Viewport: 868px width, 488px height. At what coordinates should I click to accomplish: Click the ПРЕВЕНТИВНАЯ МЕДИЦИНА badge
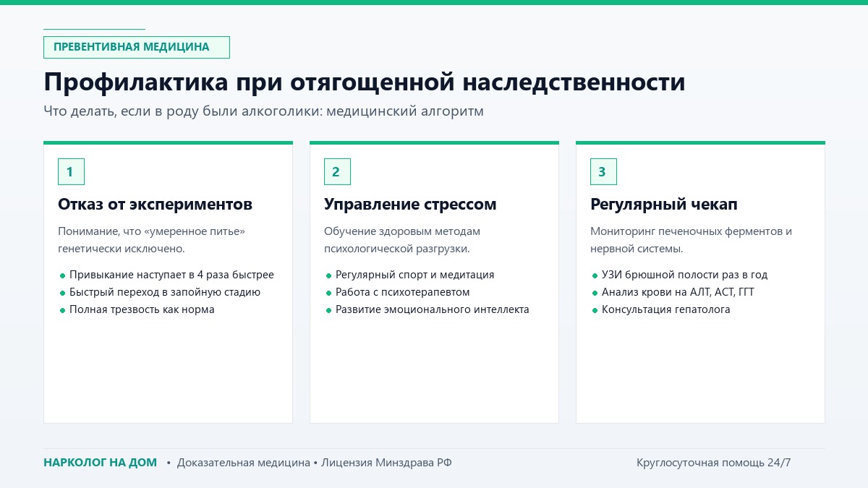coord(137,47)
